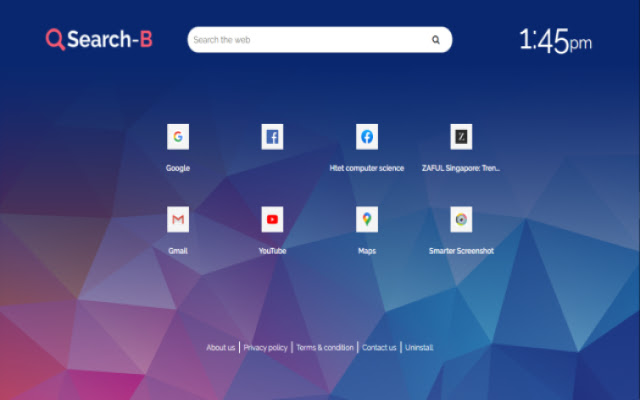
Task: Open the Facebook square logo shortcut
Action: pos(272,137)
